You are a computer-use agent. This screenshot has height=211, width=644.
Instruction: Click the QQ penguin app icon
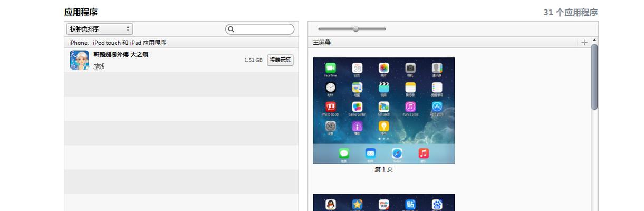click(x=331, y=205)
